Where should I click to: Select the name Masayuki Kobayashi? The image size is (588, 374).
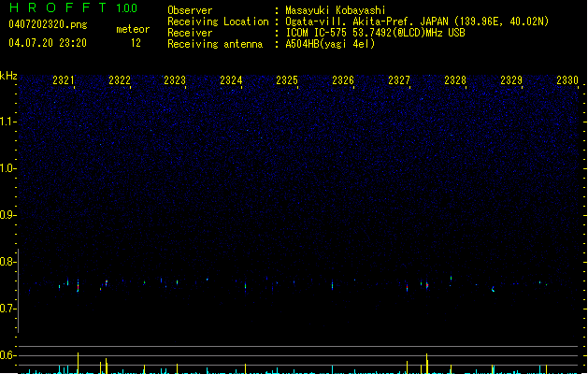[336, 10]
